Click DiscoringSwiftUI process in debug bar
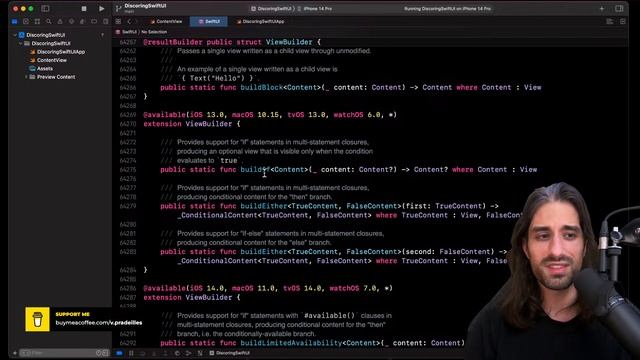This screenshot has width=640, height=360. [229, 353]
